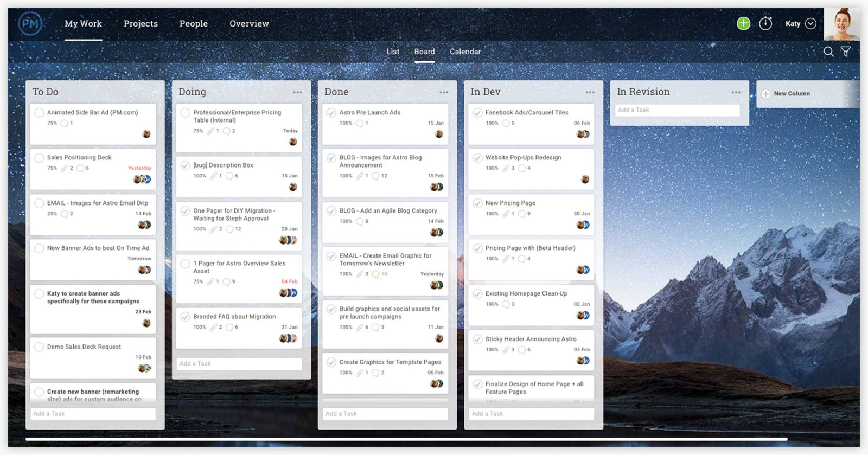This screenshot has width=868, height=455.
Task: Toggle Professional/Enterprise Pricing Table checkbox
Action: click(185, 113)
